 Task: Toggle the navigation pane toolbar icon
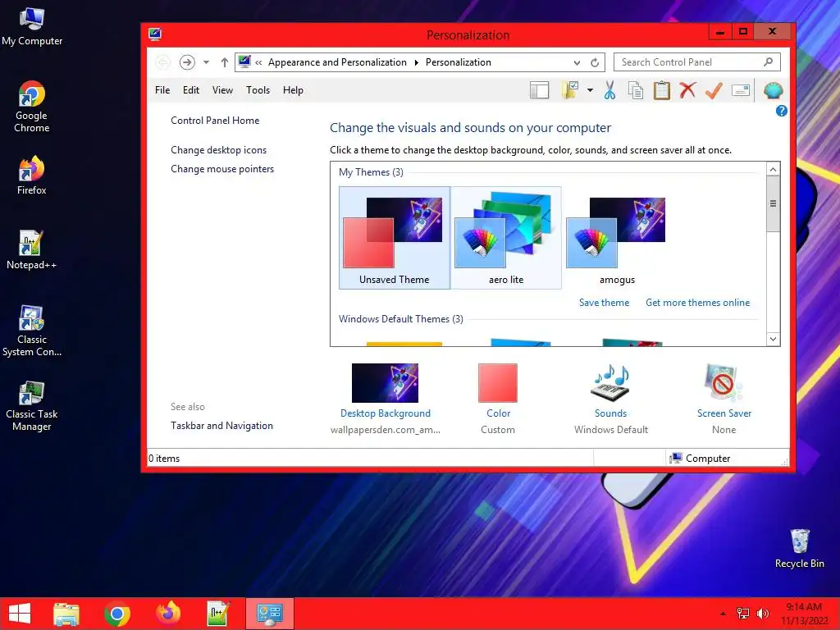pos(539,90)
